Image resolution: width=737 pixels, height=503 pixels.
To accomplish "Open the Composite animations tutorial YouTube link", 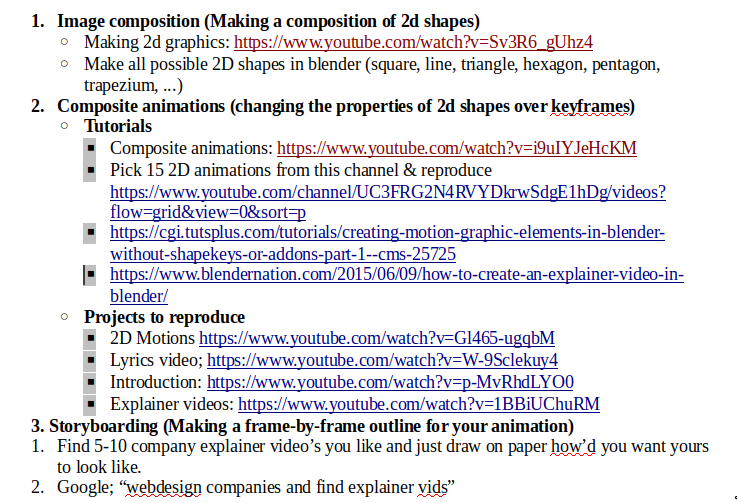I will pyautogui.click(x=456, y=148).
